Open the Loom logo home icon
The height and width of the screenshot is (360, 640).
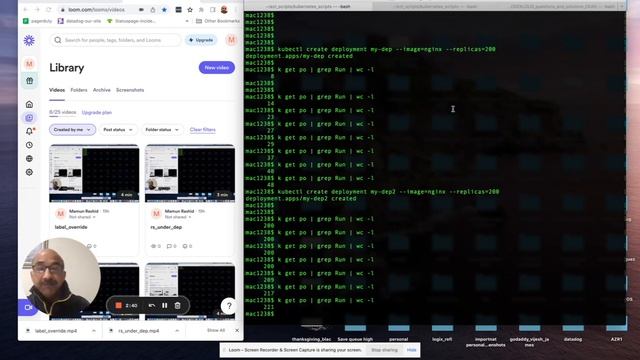point(29,40)
